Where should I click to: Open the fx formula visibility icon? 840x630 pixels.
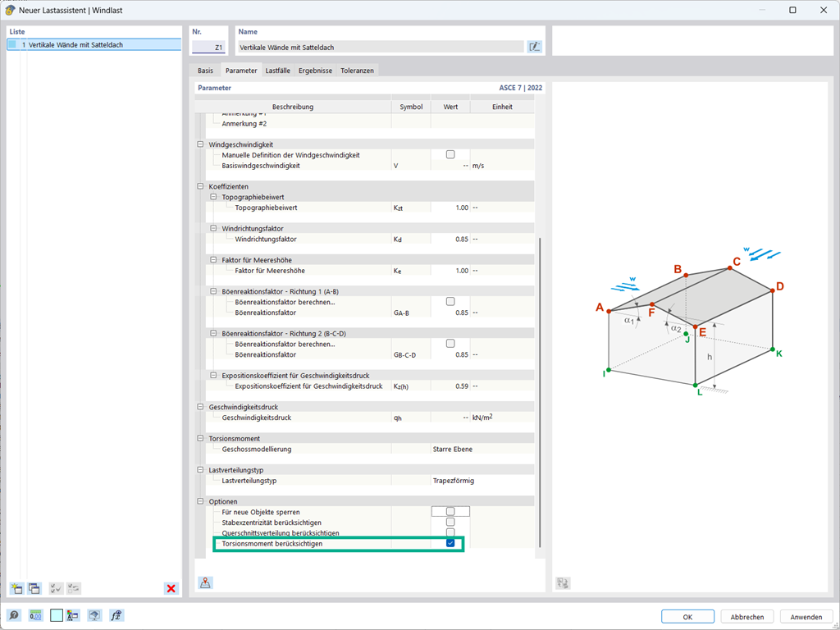pos(116,615)
